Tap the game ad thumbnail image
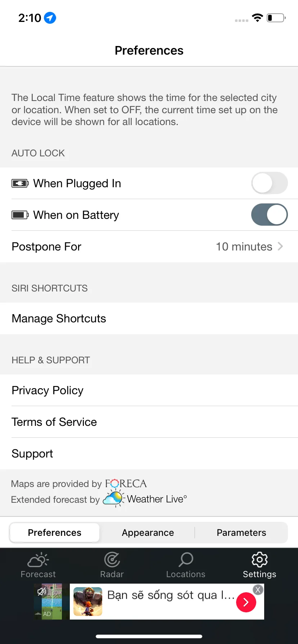This screenshot has width=298, height=644. pyautogui.click(x=88, y=602)
